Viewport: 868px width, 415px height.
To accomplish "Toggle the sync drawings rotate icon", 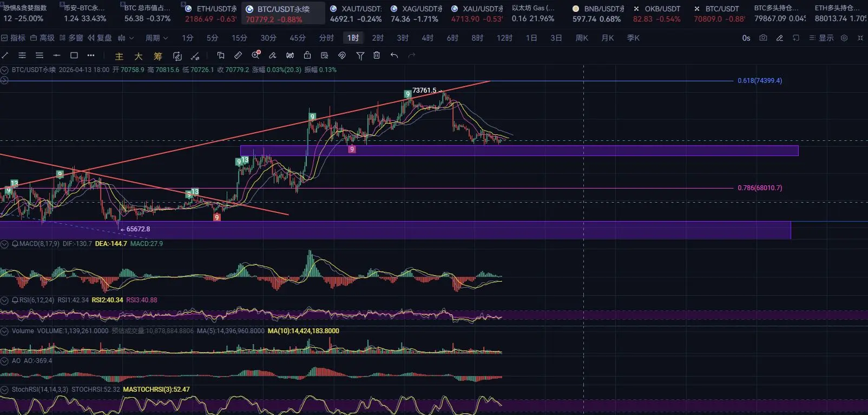I will click(177, 56).
